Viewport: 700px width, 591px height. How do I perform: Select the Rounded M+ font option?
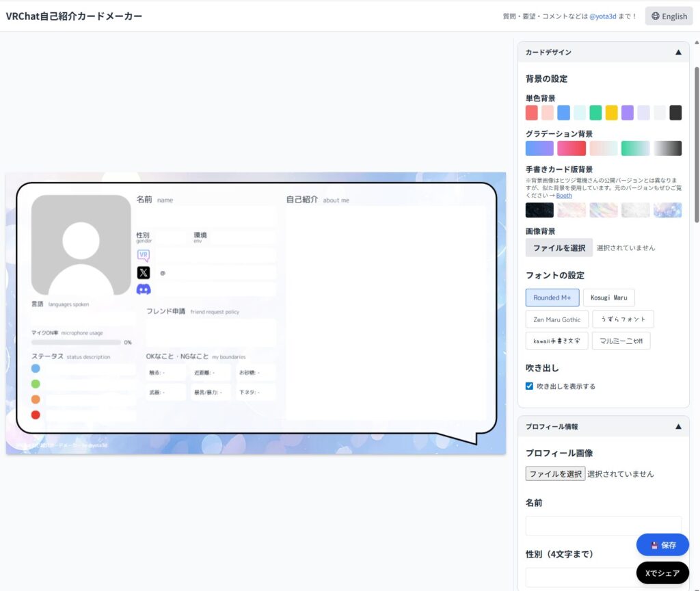(552, 298)
